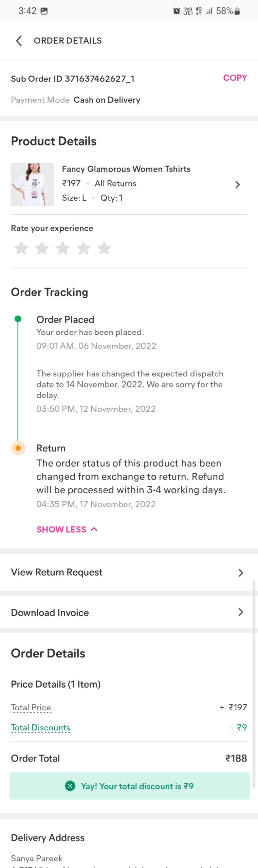Tap the second rating star

42,248
